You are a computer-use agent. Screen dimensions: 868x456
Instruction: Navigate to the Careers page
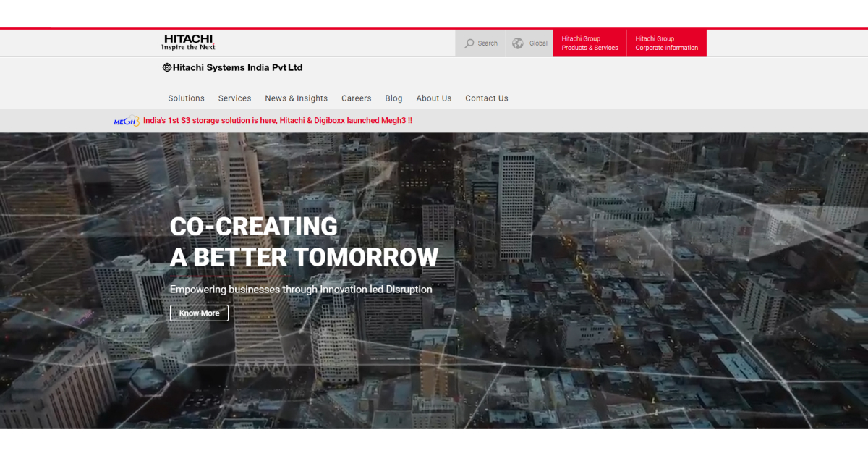(356, 98)
